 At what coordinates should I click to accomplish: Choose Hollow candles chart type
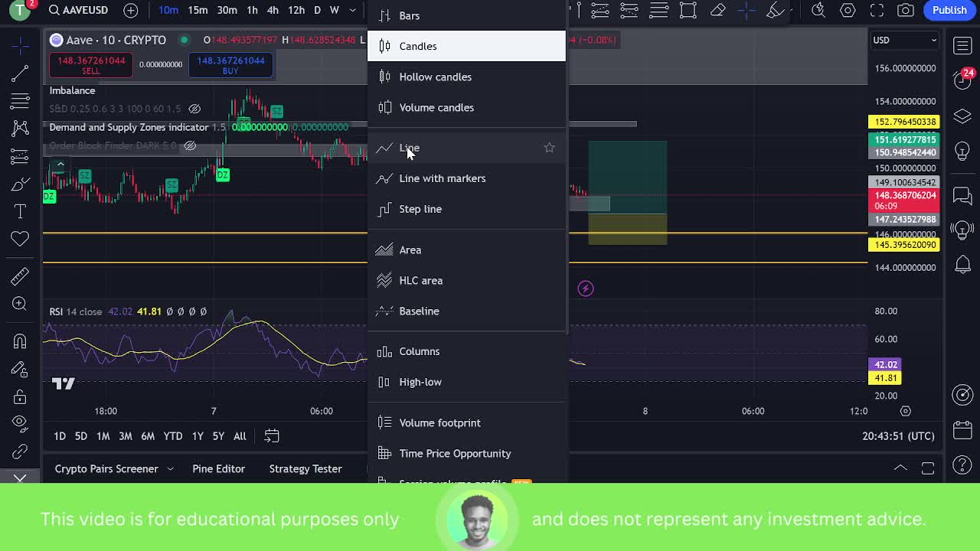[466, 77]
